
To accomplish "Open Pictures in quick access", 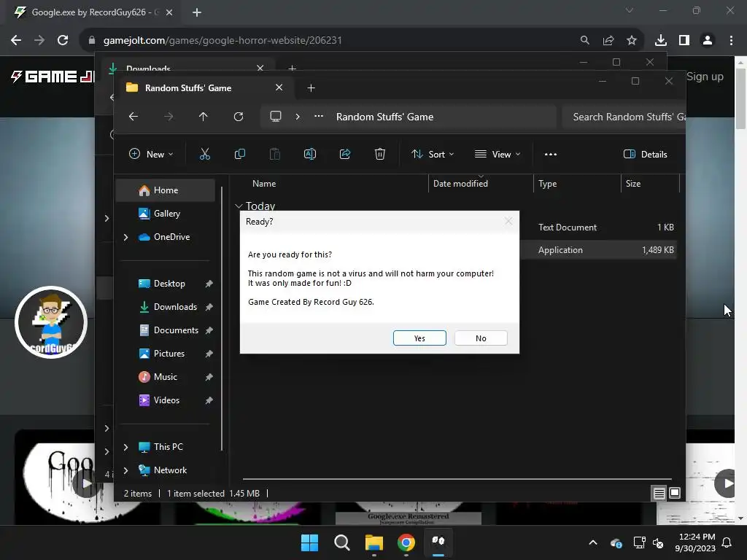I will tap(169, 354).
